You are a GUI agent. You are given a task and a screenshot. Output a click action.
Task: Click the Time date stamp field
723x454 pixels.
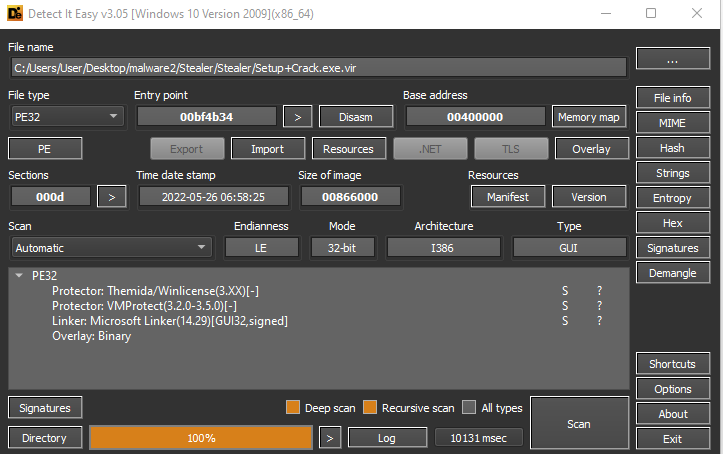point(213,197)
